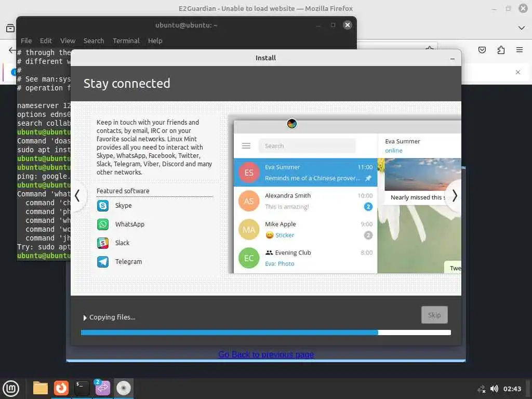Open Firefox tab list chevron
The width and height of the screenshot is (532, 399).
click(522, 28)
